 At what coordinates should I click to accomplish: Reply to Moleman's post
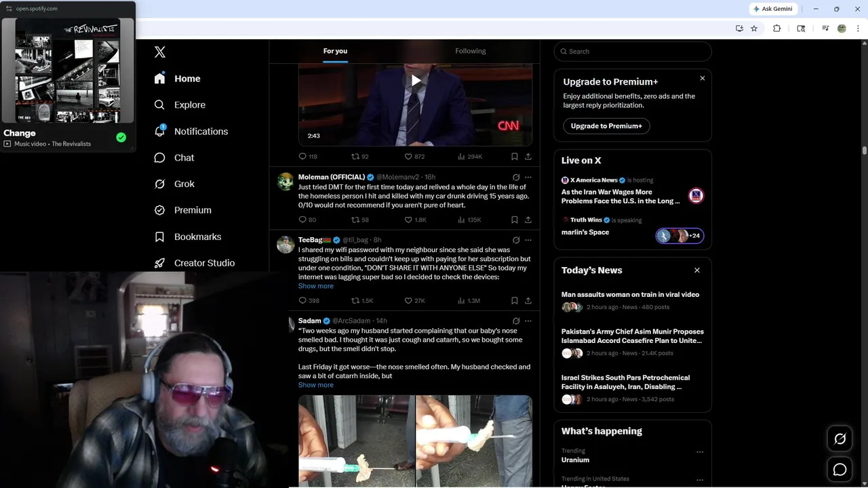coord(307,220)
